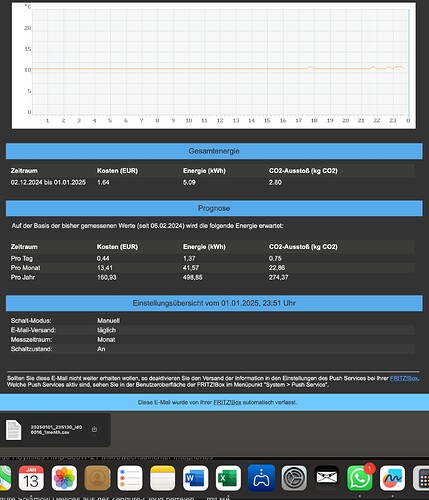This screenshot has width=429, height=500.
Task: Open the Contacts app in the dock
Action: coord(97,478)
